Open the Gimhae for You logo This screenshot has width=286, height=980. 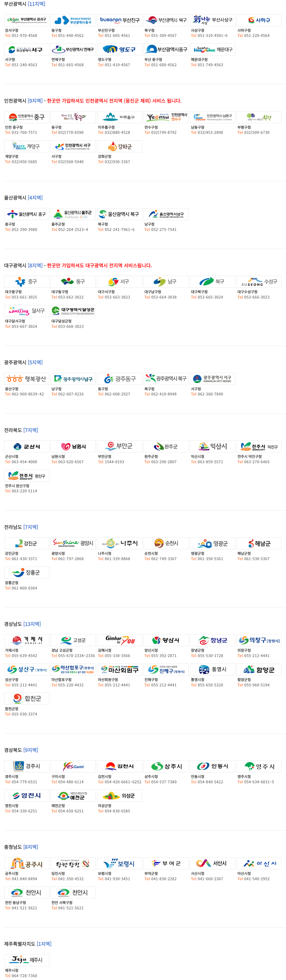tap(120, 641)
